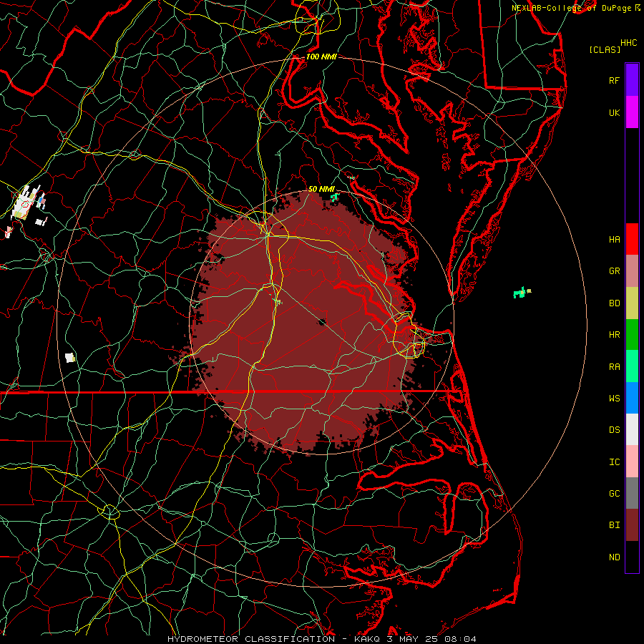This screenshot has height=644, width=644.
Task: Click the DS white legend swatch
Action: coord(632,429)
